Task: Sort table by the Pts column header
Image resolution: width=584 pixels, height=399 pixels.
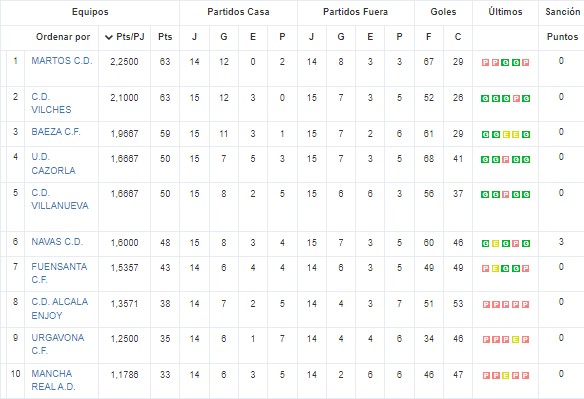Action: coord(165,37)
